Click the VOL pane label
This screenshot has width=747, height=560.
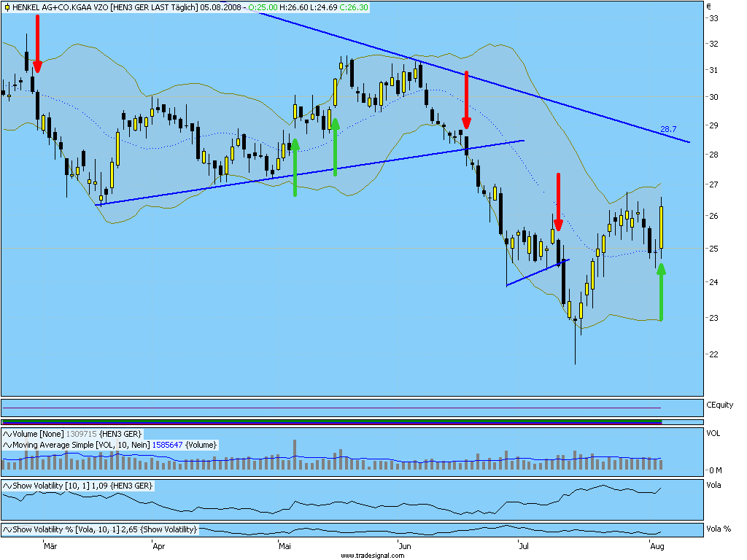713,433
